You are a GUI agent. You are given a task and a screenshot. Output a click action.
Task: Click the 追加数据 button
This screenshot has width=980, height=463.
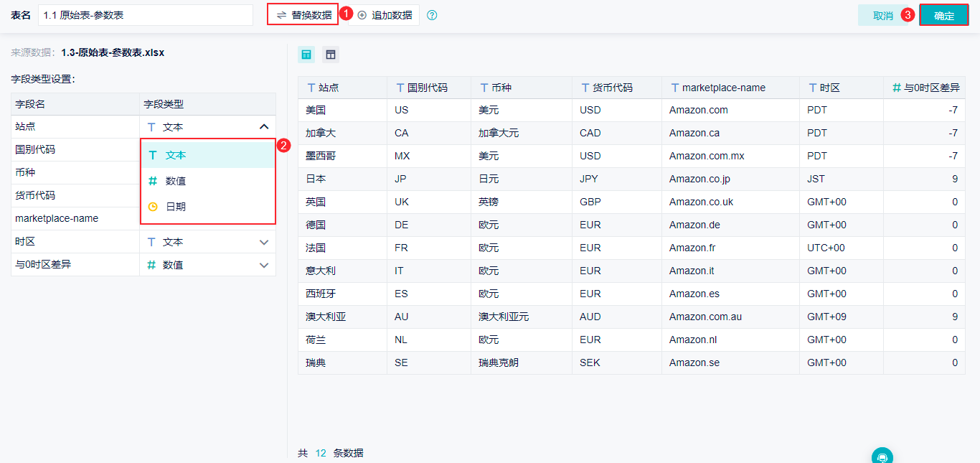pos(385,15)
